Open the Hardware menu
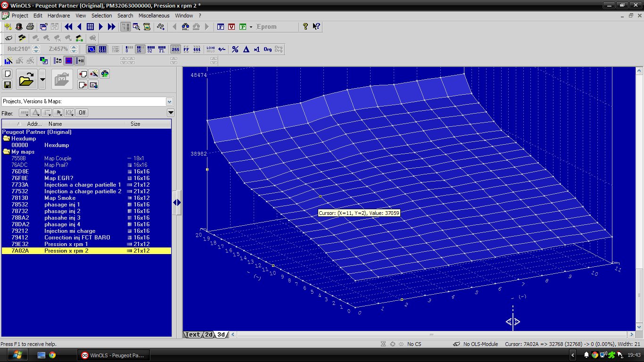 pyautogui.click(x=58, y=16)
